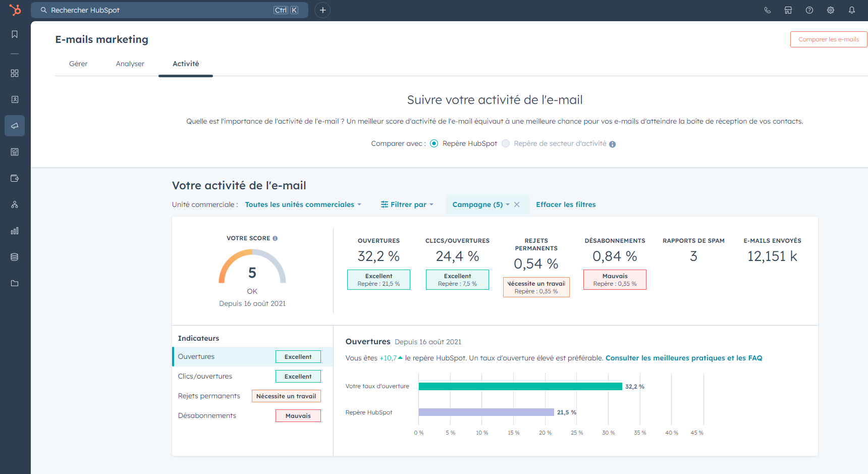Click the 24,4 % CLICS/OUVERTURES value

point(457,256)
